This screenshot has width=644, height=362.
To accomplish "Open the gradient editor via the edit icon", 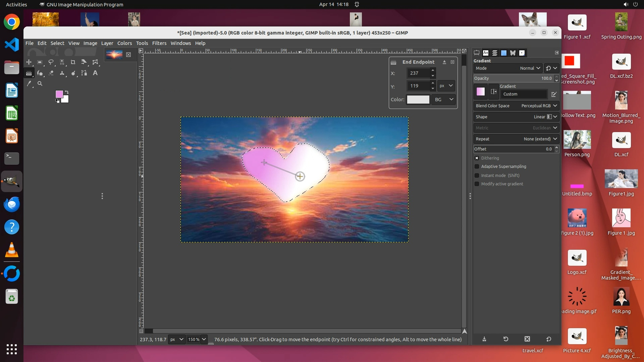I will [x=554, y=94].
